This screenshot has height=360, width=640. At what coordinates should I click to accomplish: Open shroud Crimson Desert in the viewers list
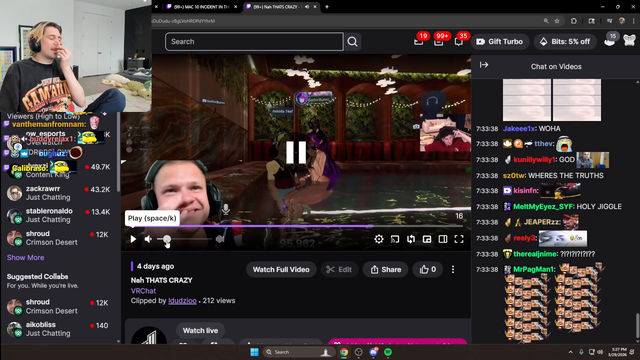[59, 238]
